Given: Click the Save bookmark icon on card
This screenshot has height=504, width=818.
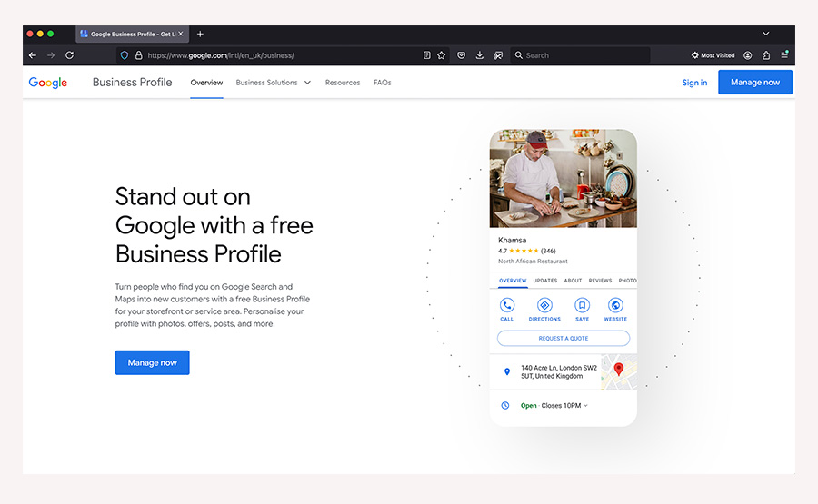Looking at the screenshot, I should (x=583, y=305).
